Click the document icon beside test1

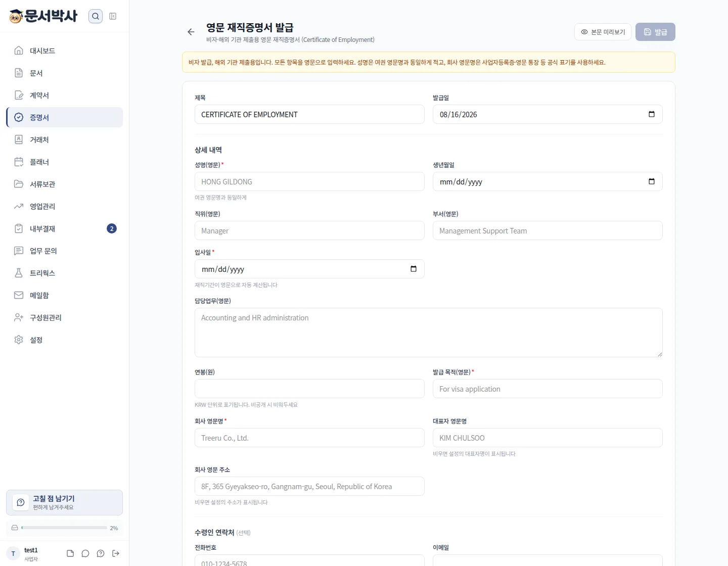70,553
